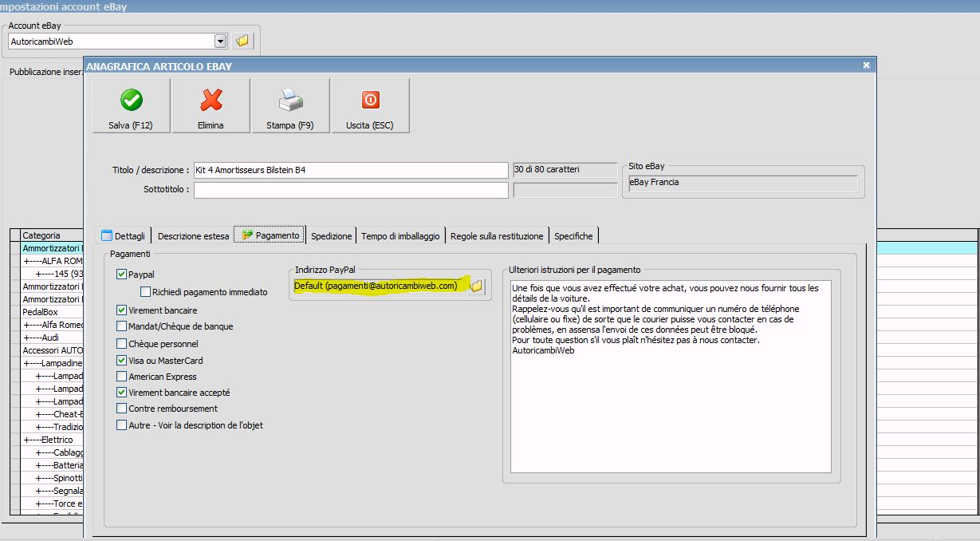Click inside Ulteriori istruzioni per il pagamento textbox
The width and height of the screenshot is (980, 541).
pyautogui.click(x=671, y=376)
